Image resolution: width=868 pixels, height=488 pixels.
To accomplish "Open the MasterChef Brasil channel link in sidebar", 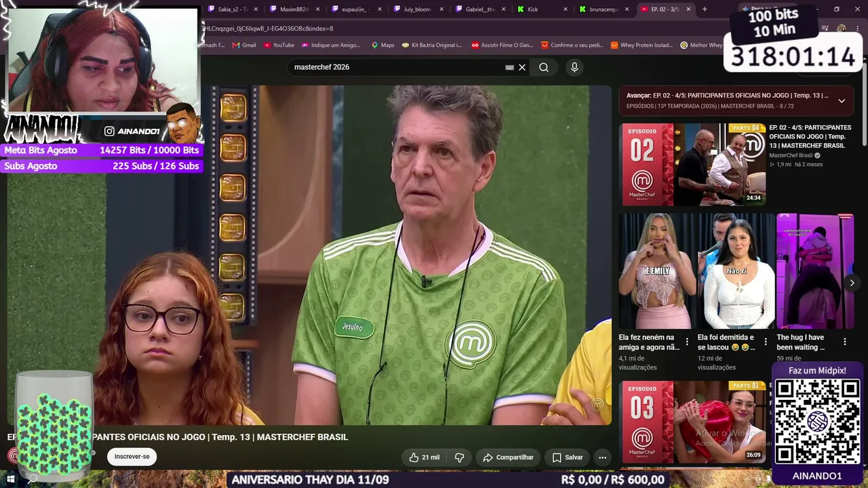I will click(x=791, y=155).
